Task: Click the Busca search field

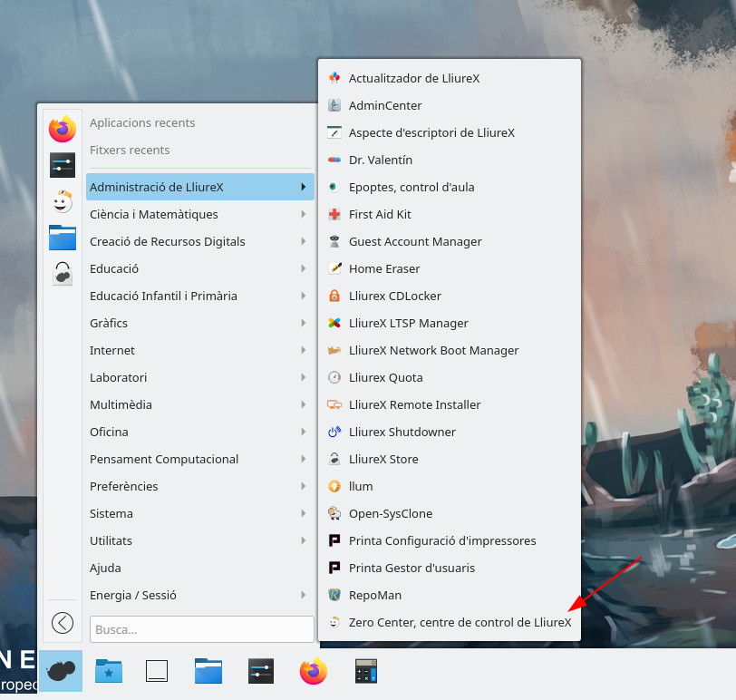Action: [x=201, y=628]
